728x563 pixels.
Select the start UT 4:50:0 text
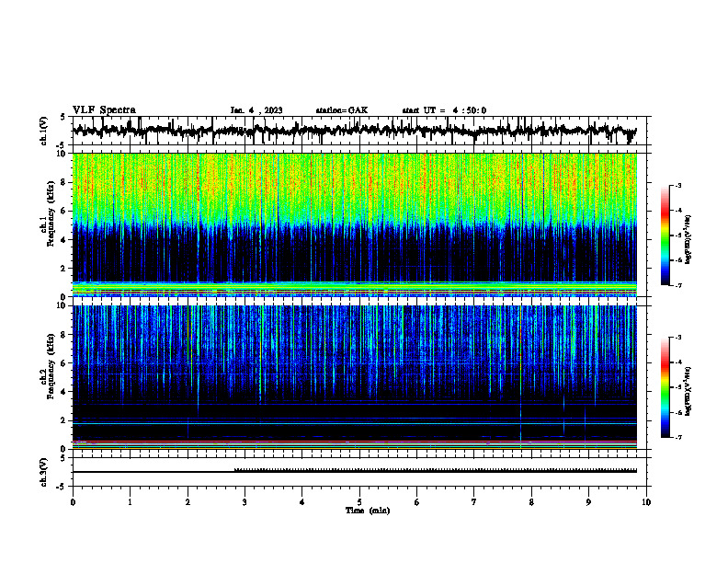tap(444, 110)
